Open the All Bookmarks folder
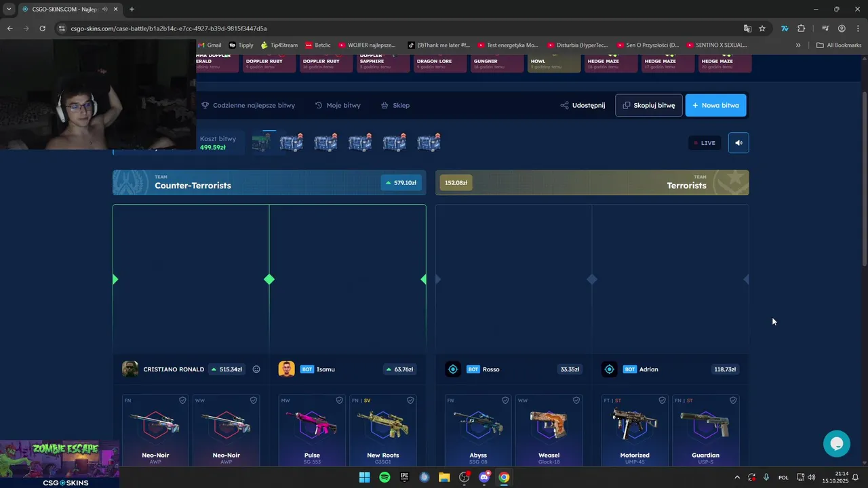This screenshot has width=868, height=488. [x=839, y=45]
